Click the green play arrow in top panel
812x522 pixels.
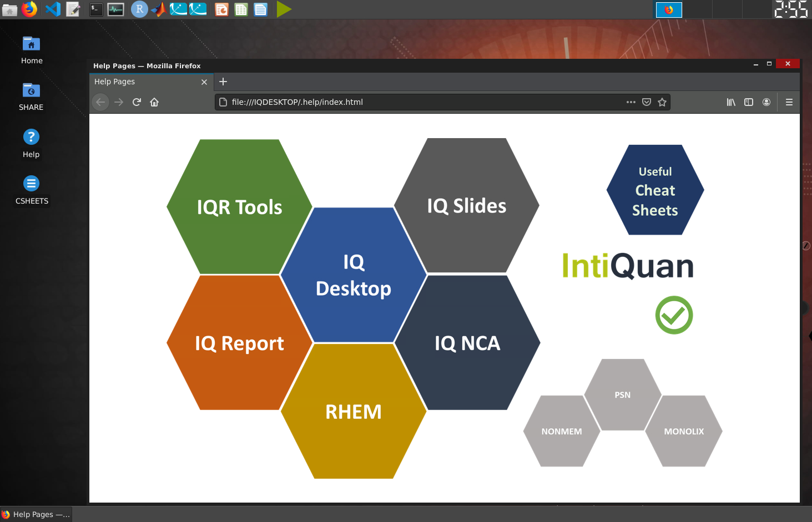pos(284,9)
